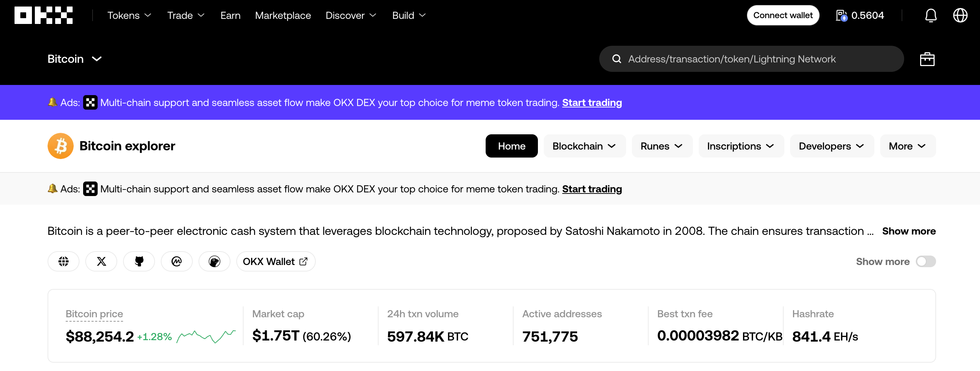Image resolution: width=980 pixels, height=371 pixels.
Task: Open the Inscriptions dropdown menu
Action: (740, 146)
